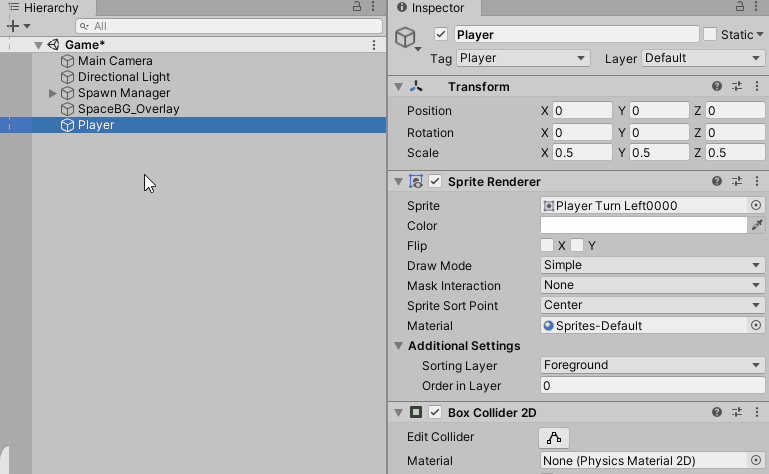Edit the Order in Layer field

pyautogui.click(x=652, y=386)
